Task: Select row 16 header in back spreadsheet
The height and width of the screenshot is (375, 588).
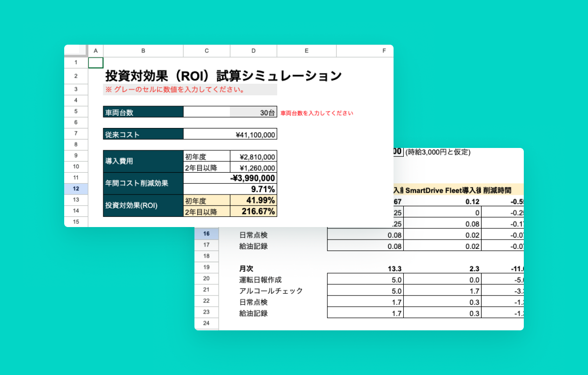Action: tap(207, 234)
